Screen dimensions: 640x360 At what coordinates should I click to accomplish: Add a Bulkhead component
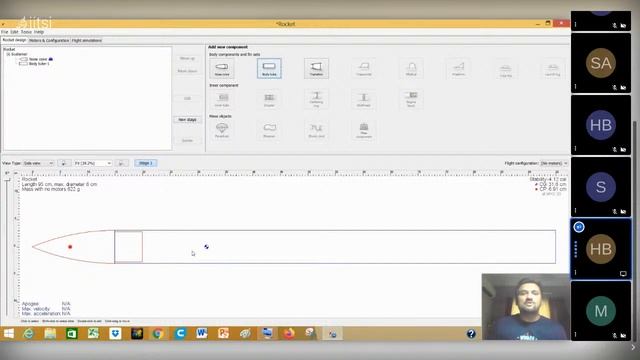tap(364, 99)
